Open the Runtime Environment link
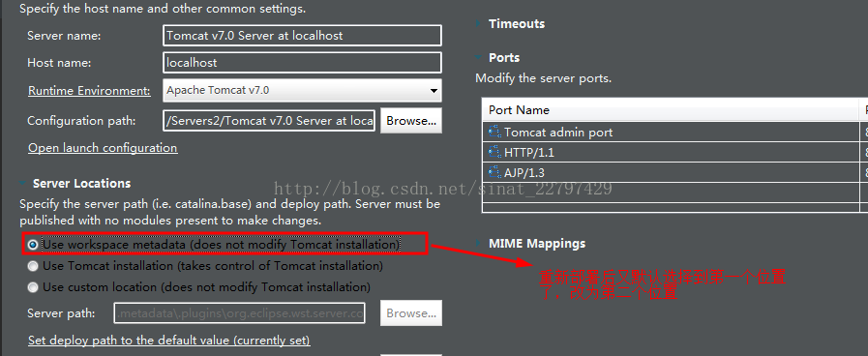 (89, 91)
